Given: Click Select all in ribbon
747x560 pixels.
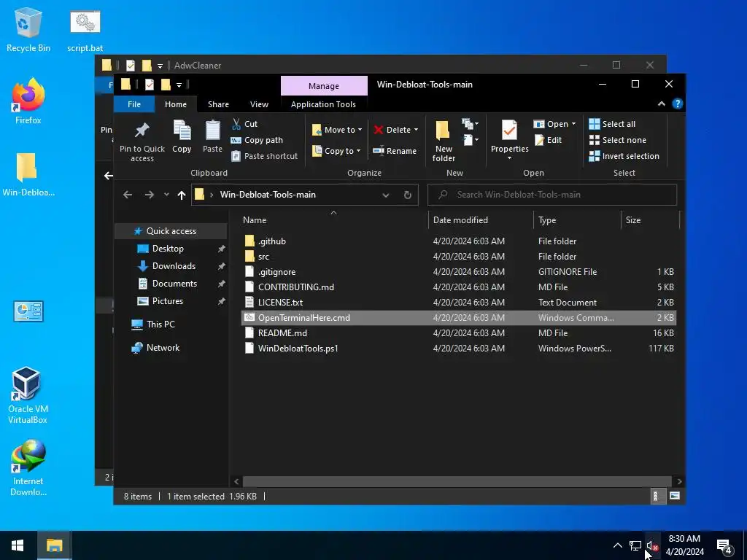Looking at the screenshot, I should [x=612, y=124].
